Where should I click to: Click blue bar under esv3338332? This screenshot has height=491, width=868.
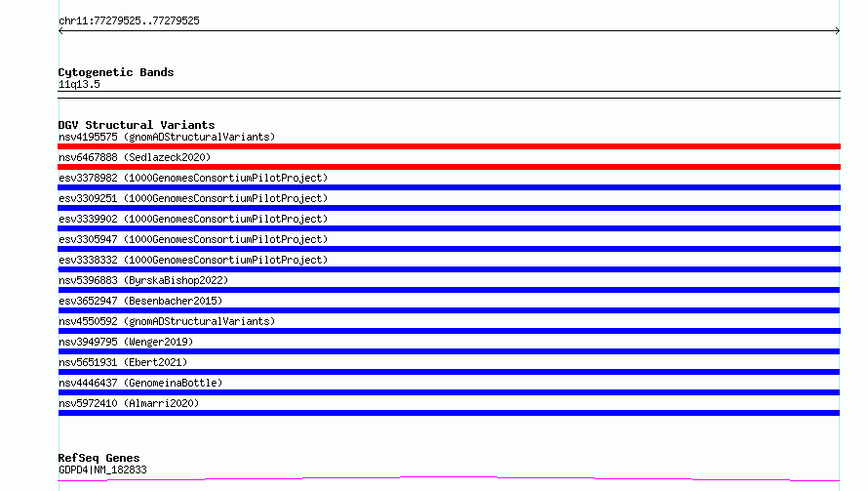tap(449, 269)
